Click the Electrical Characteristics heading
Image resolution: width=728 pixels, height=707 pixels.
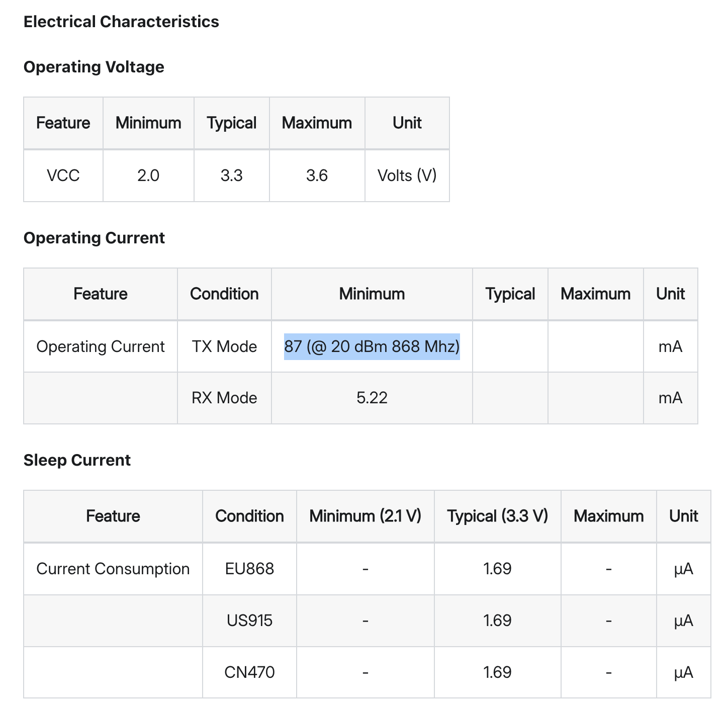click(x=121, y=22)
